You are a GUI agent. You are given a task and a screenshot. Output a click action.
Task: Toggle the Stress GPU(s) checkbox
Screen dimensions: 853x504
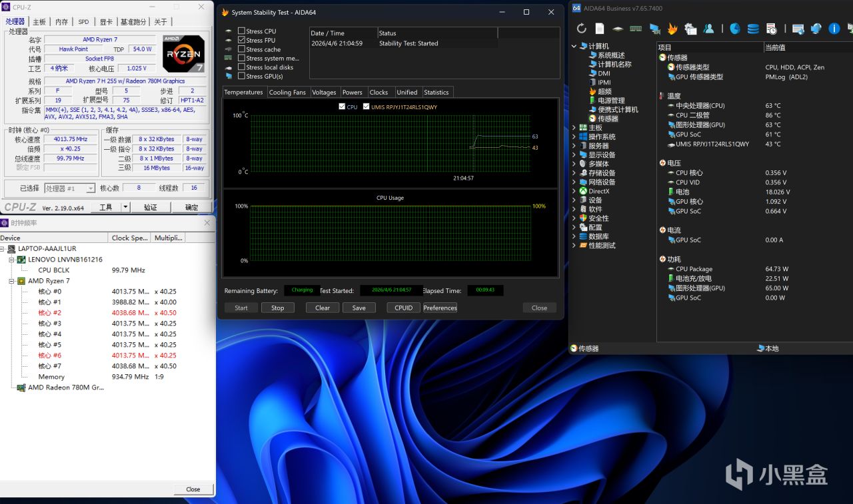pos(242,76)
